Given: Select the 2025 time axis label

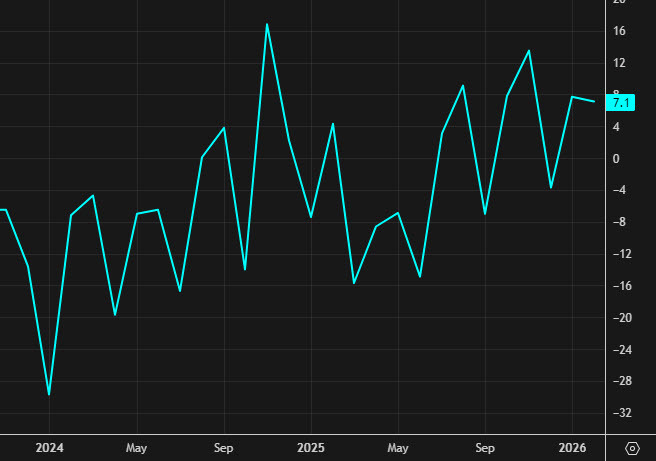Looking at the screenshot, I should 311,447.
